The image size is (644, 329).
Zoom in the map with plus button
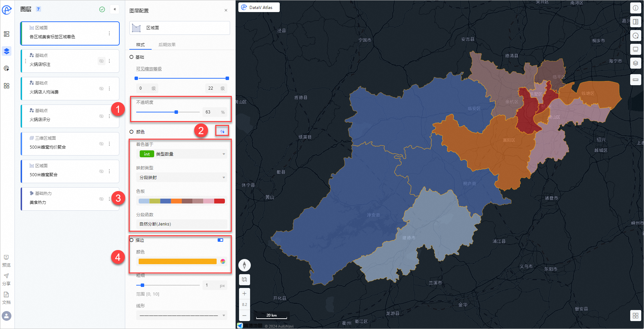[x=245, y=294]
